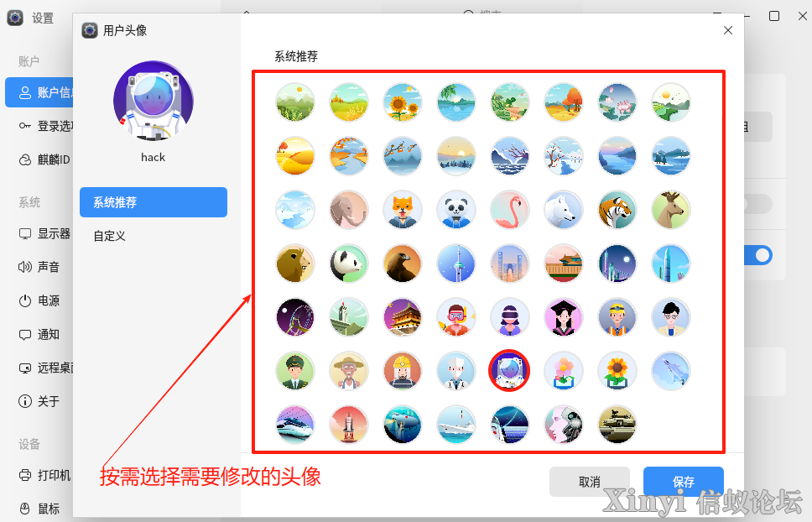Select the graduate with cap avatar
The height and width of the screenshot is (522, 812).
[x=564, y=318]
